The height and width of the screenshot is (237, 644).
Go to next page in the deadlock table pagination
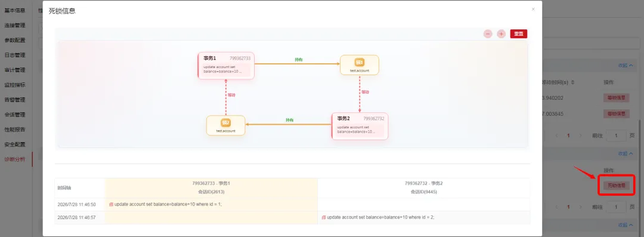coord(580,207)
